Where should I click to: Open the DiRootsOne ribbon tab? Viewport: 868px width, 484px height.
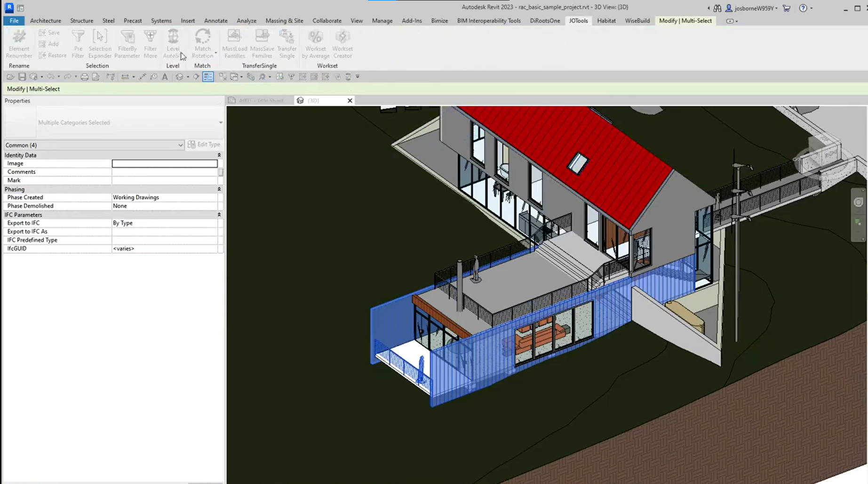coord(545,21)
